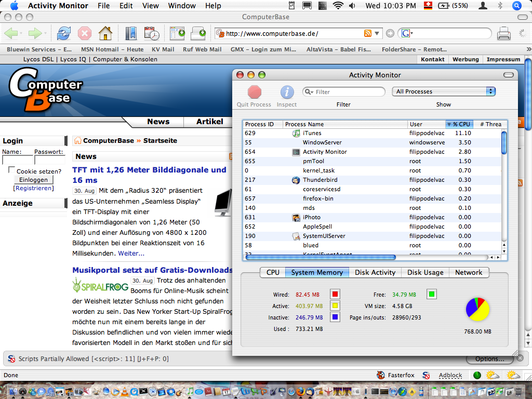
Task: Select the firefox-bin process row
Action: point(372,198)
